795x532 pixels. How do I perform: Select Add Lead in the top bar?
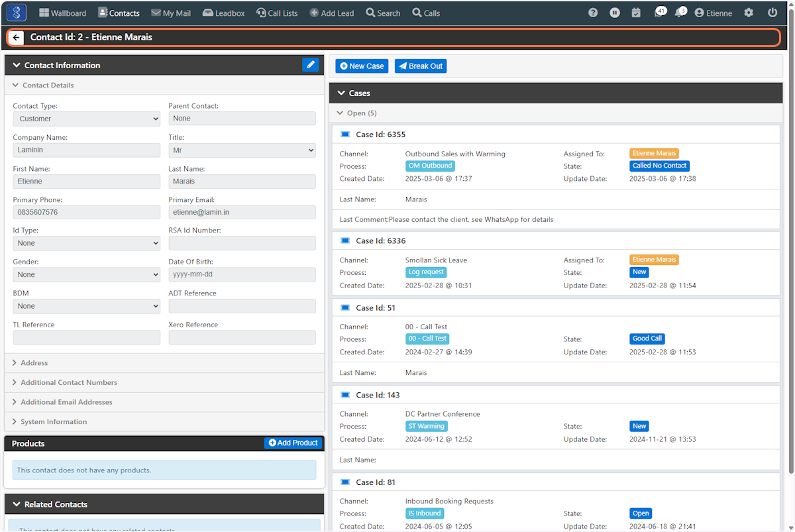point(331,13)
